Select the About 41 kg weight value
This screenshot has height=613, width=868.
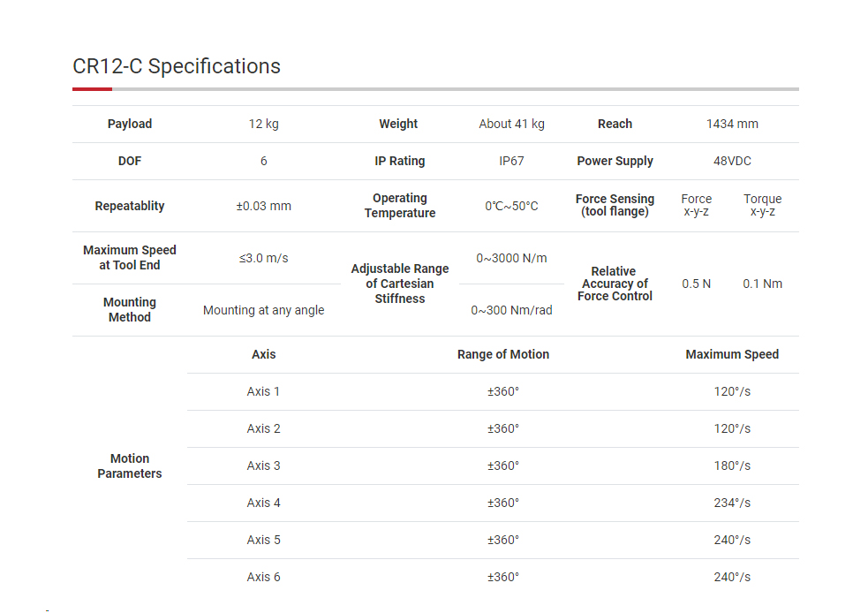click(x=511, y=124)
